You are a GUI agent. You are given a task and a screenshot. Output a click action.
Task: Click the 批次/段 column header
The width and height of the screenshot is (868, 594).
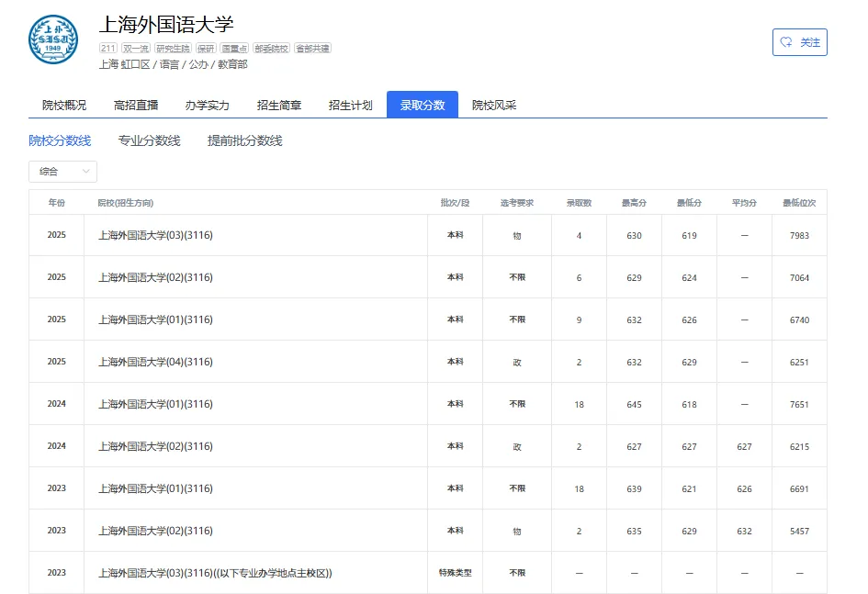click(x=455, y=203)
